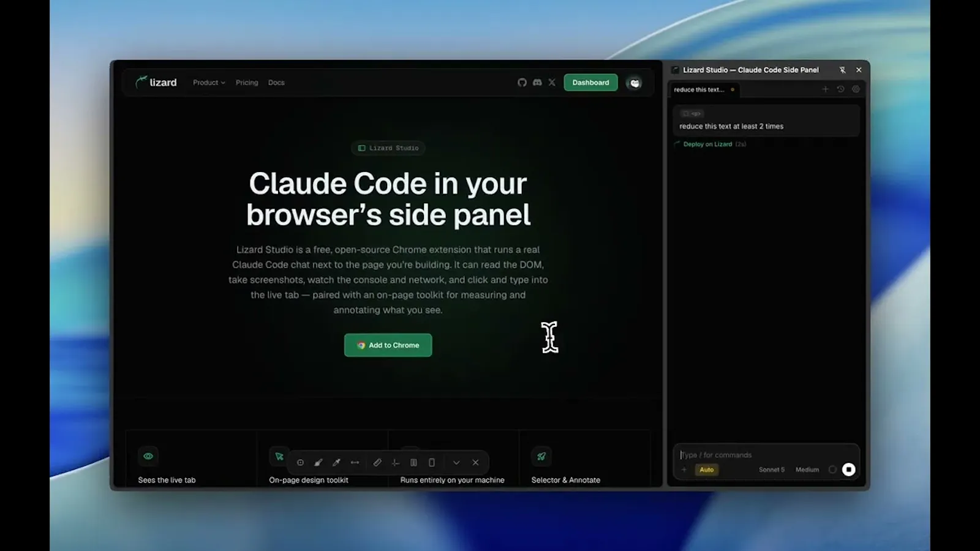Close the Claude Code side panel
Screen dimensions: 980x551
tap(859, 70)
